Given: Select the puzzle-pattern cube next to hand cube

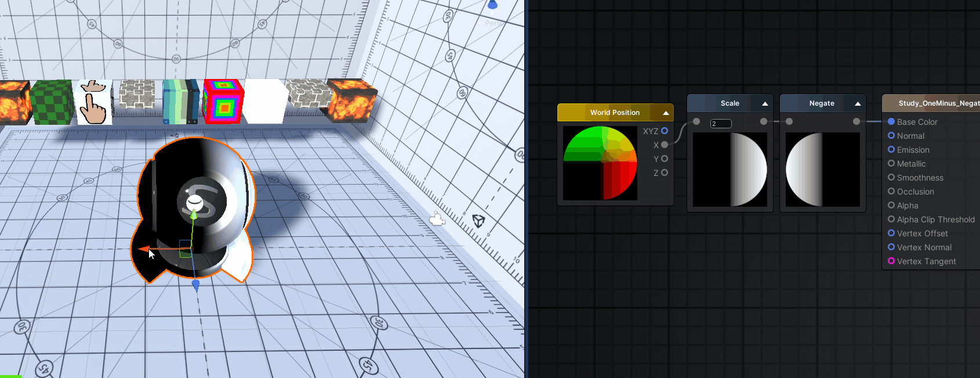Looking at the screenshot, I should (137, 95).
